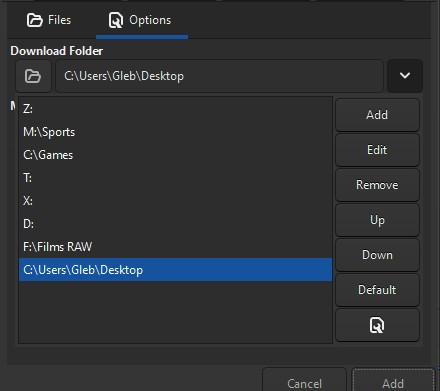Viewport: 440px width, 391px height.
Task: Click the Add button beside folder list
Action: coord(377,115)
